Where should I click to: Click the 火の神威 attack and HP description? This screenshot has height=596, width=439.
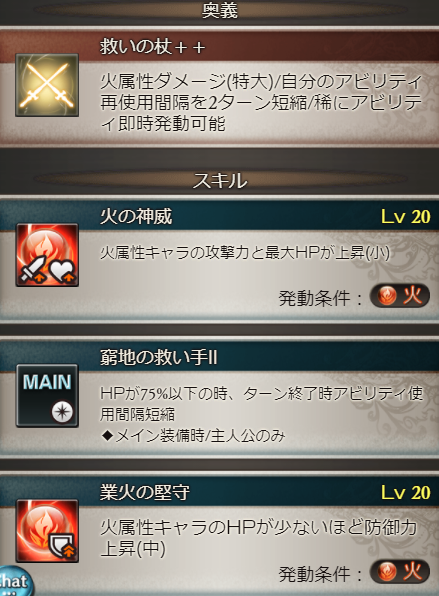point(245,252)
